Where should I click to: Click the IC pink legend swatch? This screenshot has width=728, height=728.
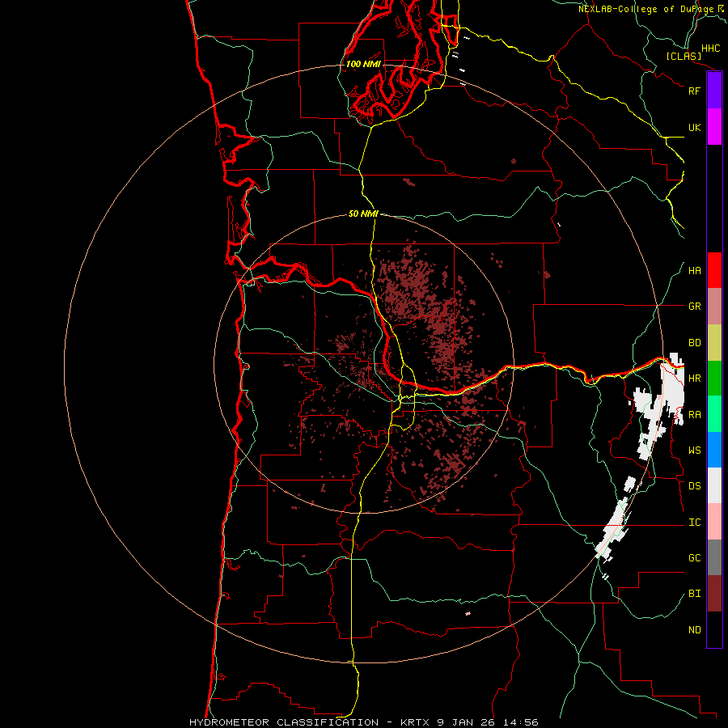(714, 522)
